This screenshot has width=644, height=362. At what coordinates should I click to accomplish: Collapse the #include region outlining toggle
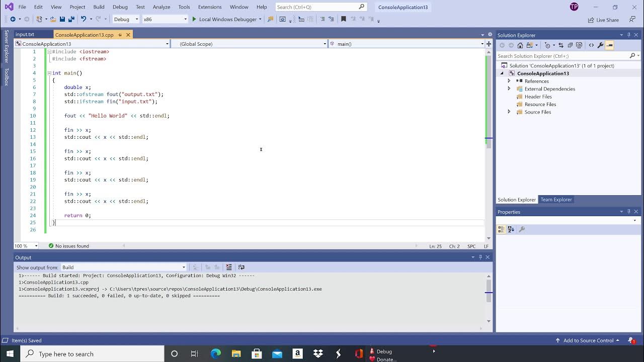point(49,51)
